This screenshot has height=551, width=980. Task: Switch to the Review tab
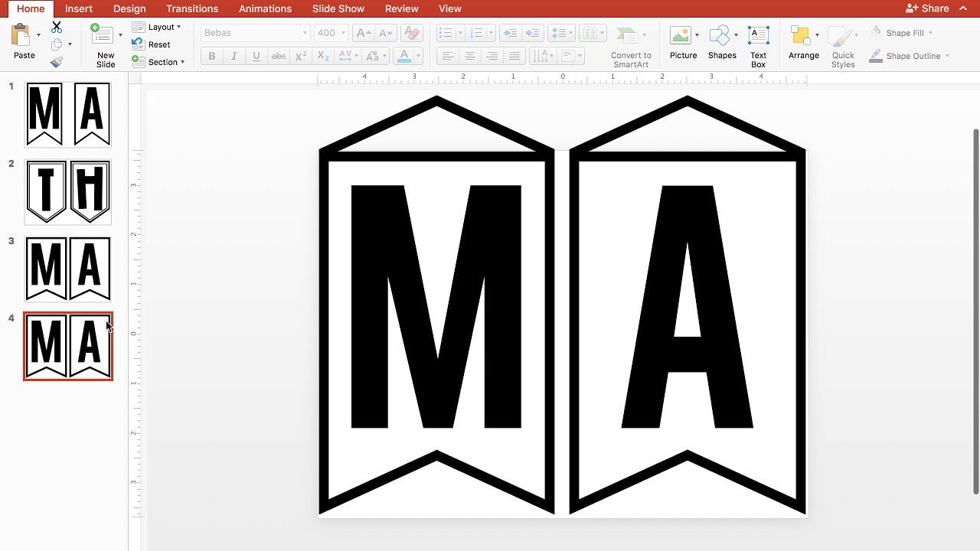coord(402,8)
